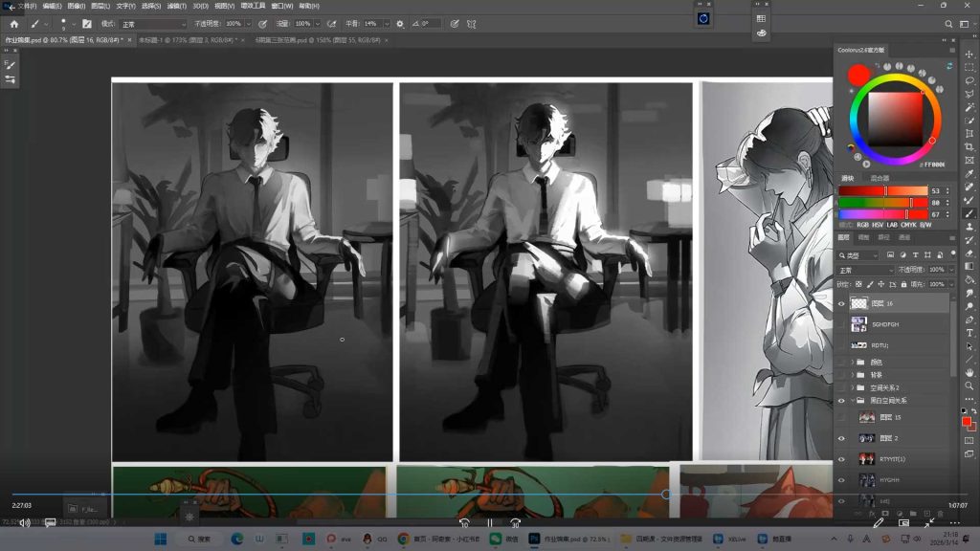Click the CMYK color mode button
Screen dimensions: 980x551
click(906, 224)
